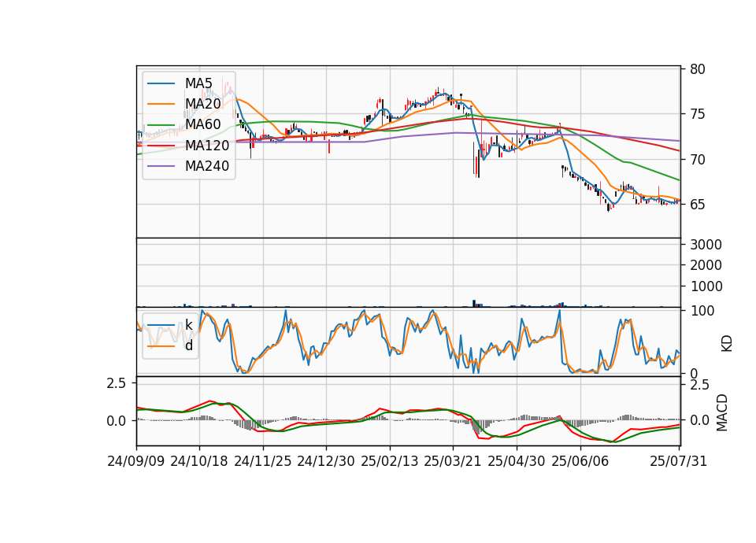
Task: Click the KD axis value 100
Action: (702, 311)
